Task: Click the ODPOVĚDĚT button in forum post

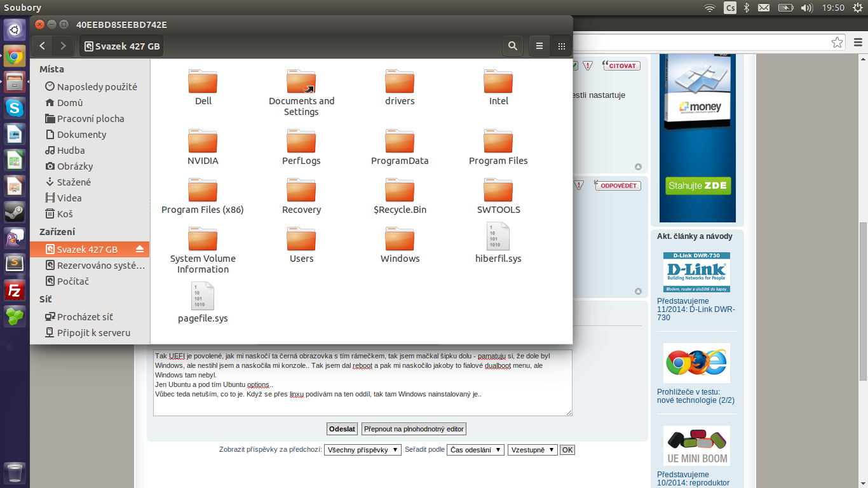Action: pyautogui.click(x=618, y=186)
